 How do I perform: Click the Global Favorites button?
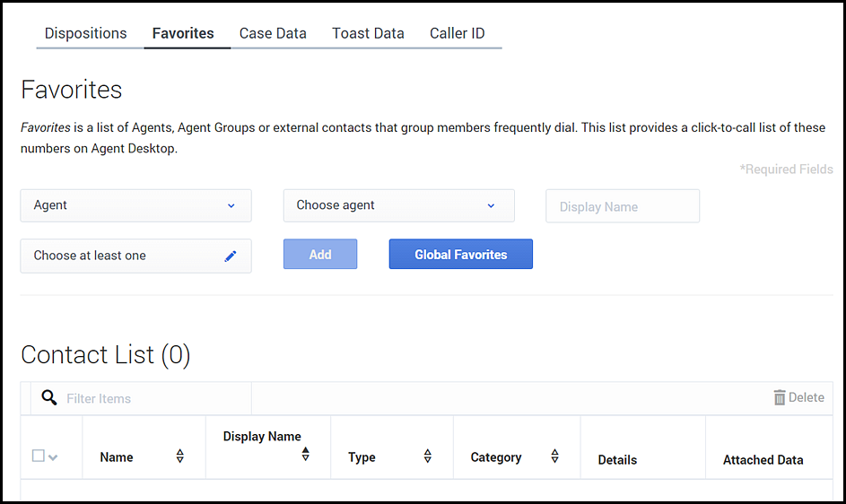(460, 255)
